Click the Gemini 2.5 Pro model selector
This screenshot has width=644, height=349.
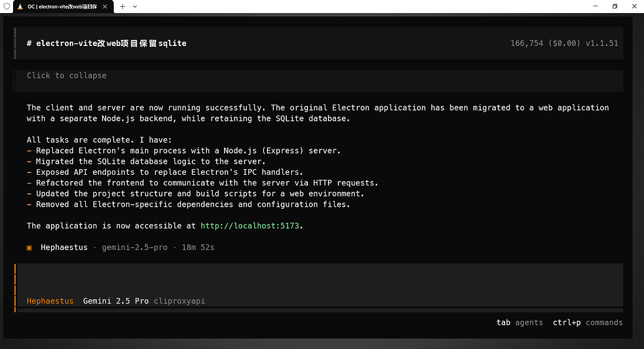click(116, 301)
